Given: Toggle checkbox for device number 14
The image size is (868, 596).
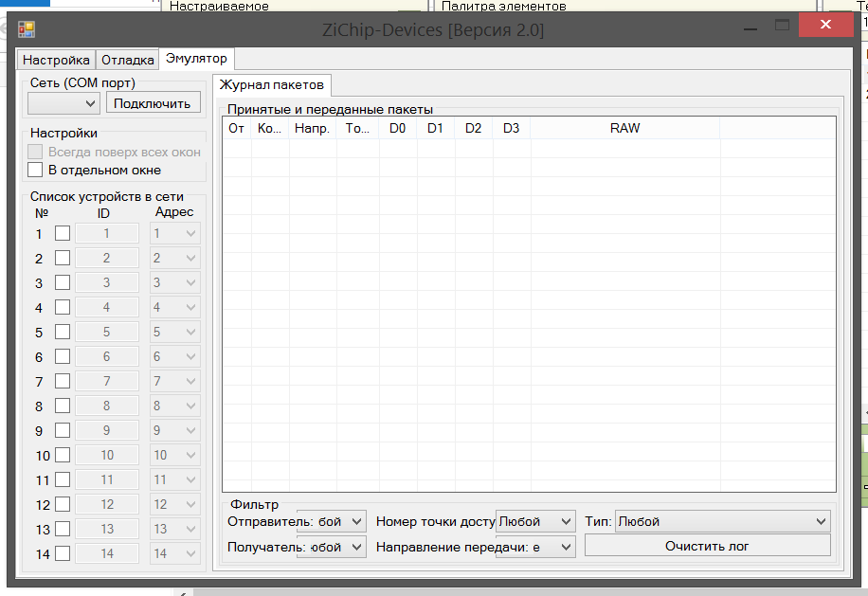Looking at the screenshot, I should coord(63,553).
